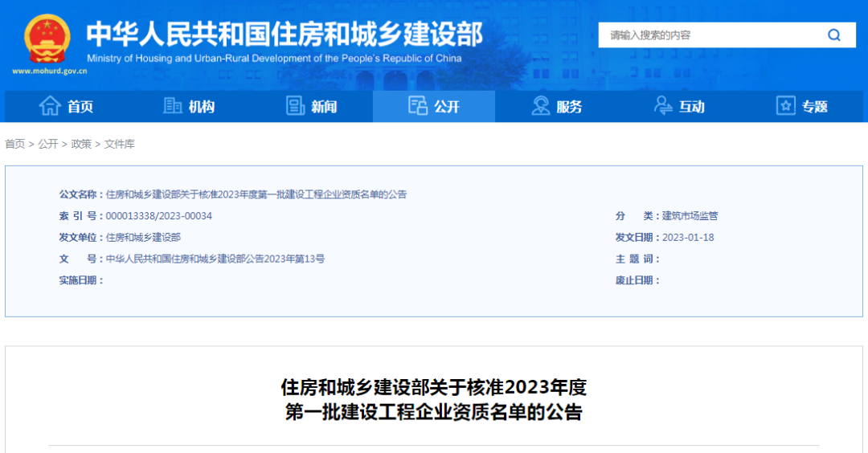This screenshot has width=868, height=453.
Task: Click the issuing unit 住房和城乡建设部
Action: [143, 237]
